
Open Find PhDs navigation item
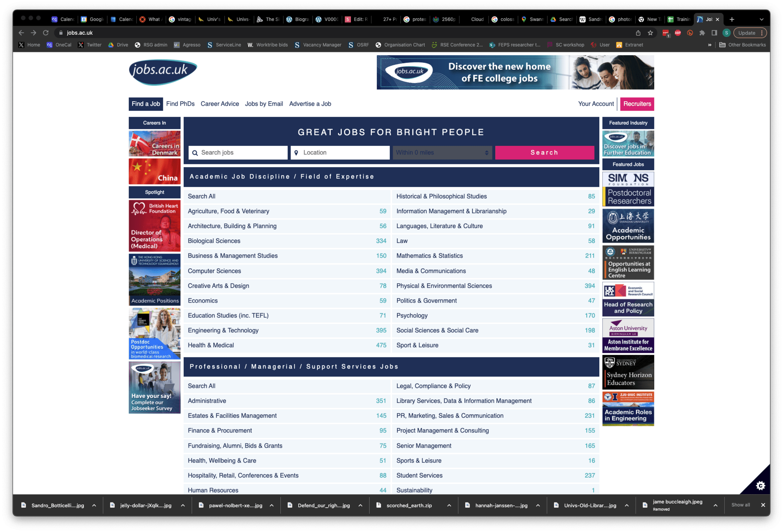pos(180,104)
